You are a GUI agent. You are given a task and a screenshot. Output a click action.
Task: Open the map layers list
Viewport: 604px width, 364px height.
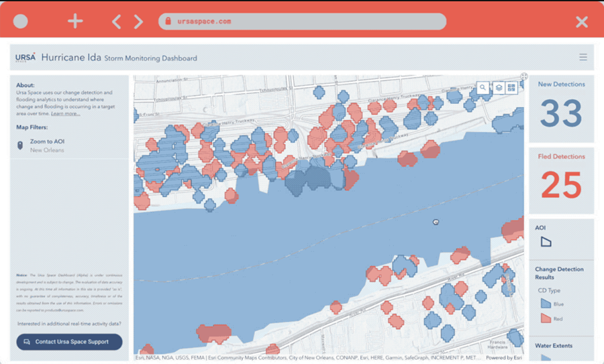click(x=499, y=88)
